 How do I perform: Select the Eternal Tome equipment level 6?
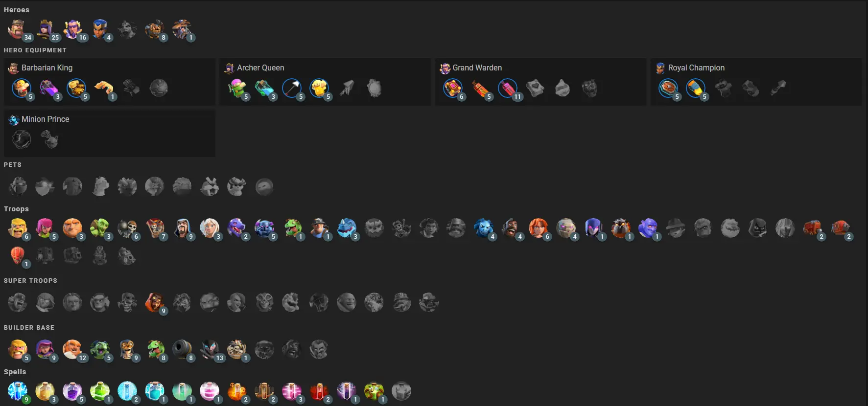point(453,89)
